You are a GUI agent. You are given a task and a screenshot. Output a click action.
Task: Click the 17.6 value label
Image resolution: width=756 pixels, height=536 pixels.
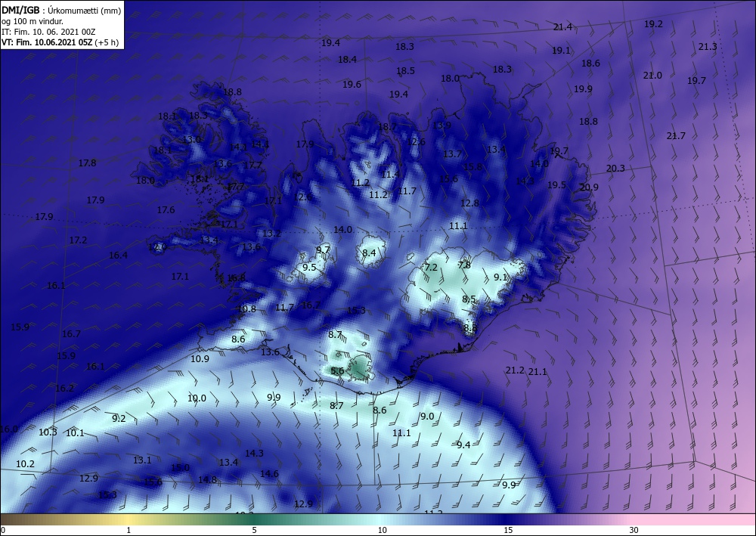166,210
